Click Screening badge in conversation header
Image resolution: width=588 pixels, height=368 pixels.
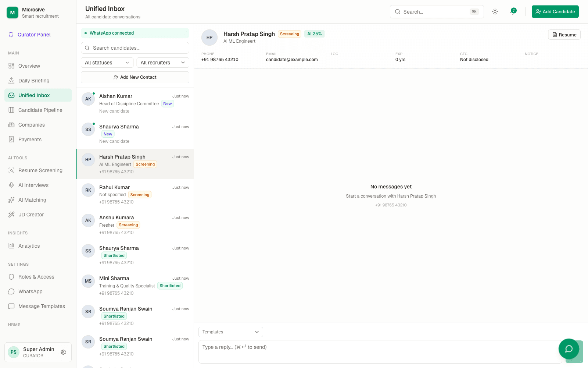[290, 34]
